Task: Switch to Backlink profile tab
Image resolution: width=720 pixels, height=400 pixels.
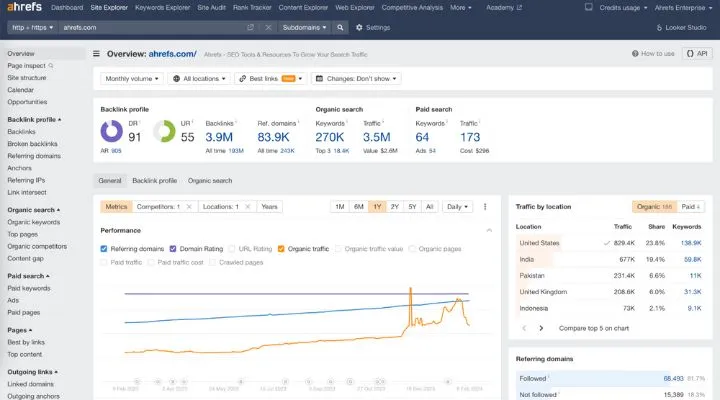Action: [154, 180]
